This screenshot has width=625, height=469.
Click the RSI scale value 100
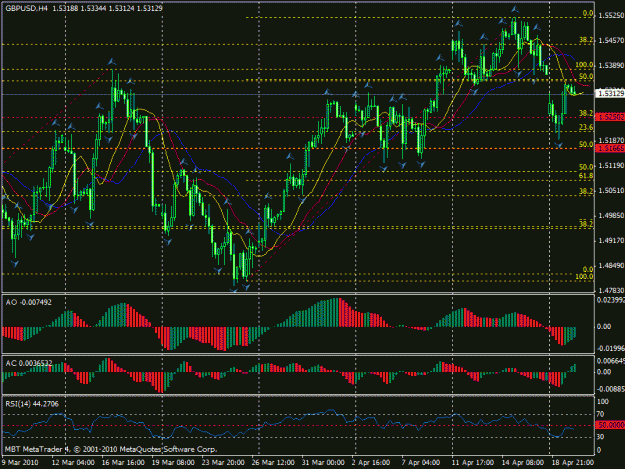[x=603, y=402]
